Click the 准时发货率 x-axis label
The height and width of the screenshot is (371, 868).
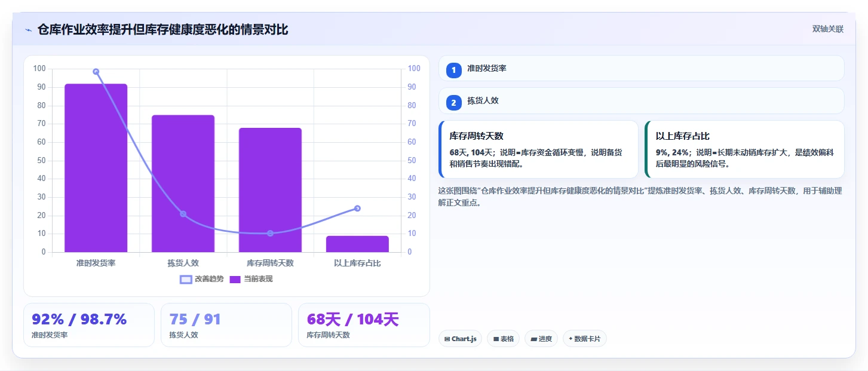point(96,263)
